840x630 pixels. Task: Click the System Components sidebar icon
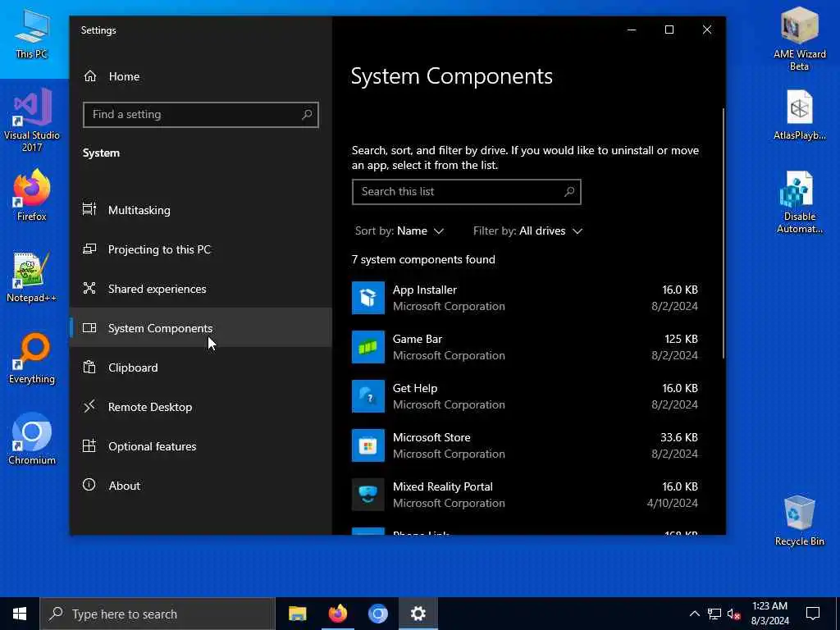(89, 328)
